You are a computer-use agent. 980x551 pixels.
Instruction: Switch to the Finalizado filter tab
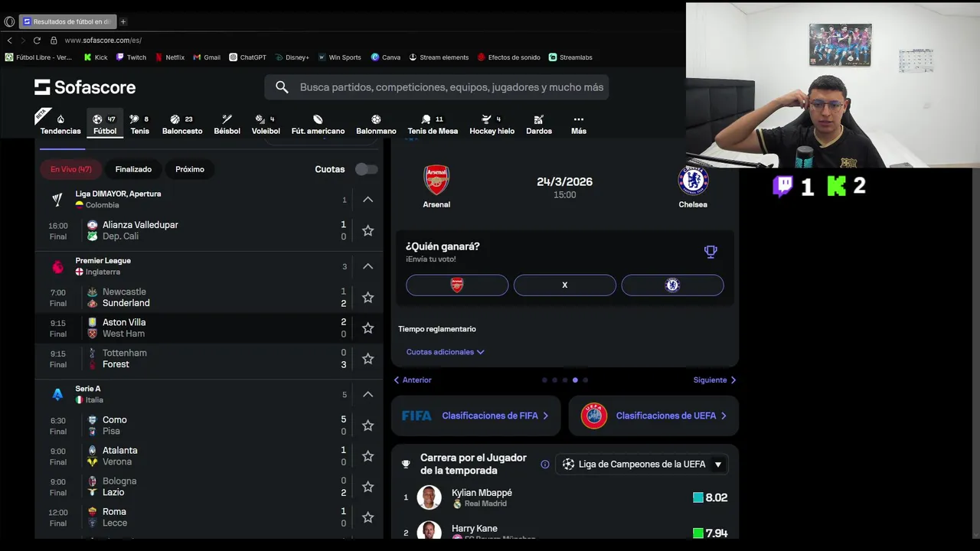133,169
